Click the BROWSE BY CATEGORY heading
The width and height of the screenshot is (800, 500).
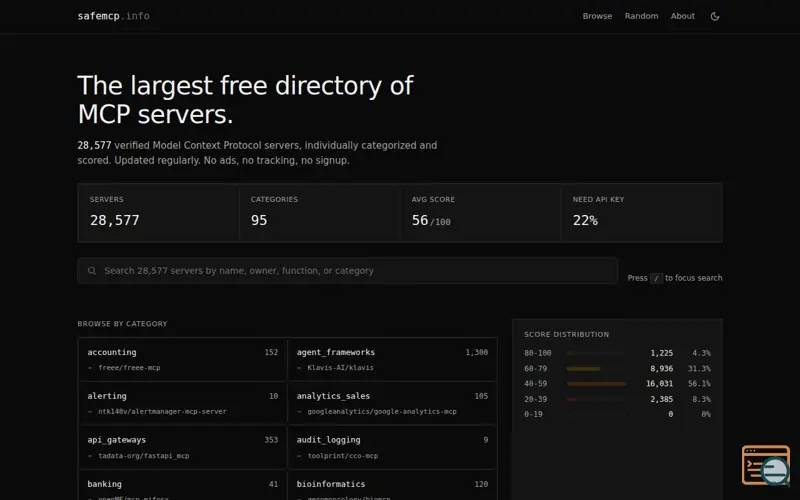coord(122,324)
